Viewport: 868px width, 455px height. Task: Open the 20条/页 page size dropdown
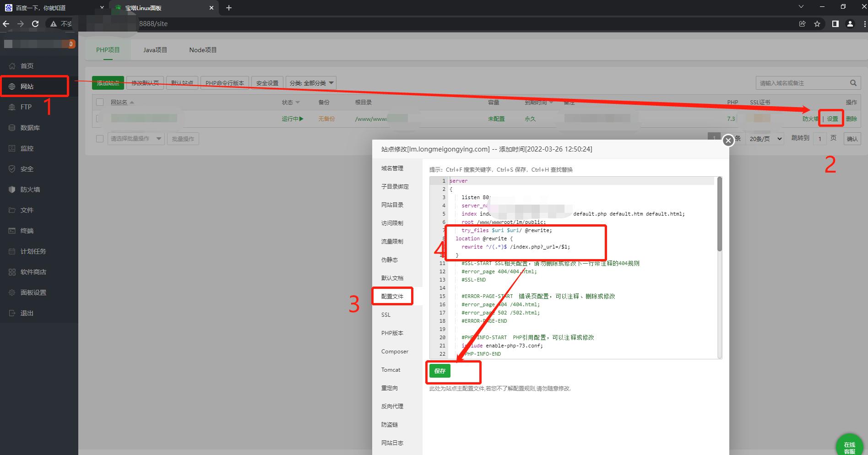tap(765, 139)
